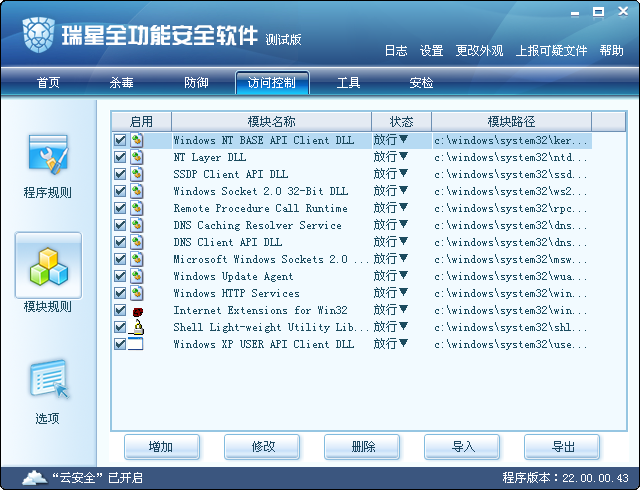Click the 增加 add button
This screenshot has width=640, height=490.
coord(162,447)
